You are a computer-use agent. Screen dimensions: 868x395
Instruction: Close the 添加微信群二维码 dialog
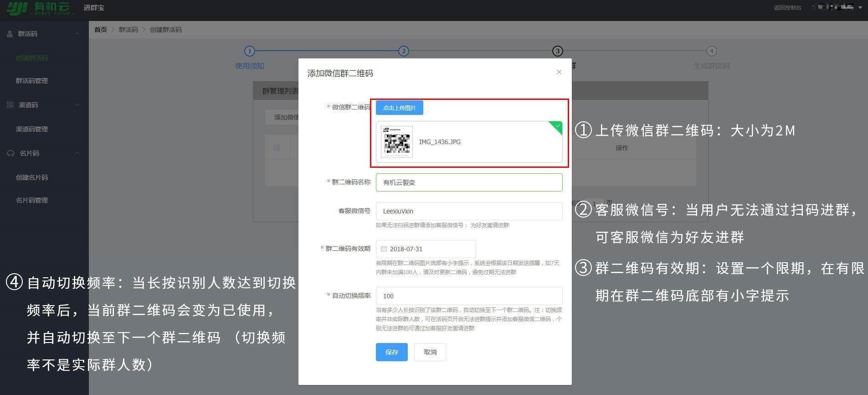click(x=559, y=72)
